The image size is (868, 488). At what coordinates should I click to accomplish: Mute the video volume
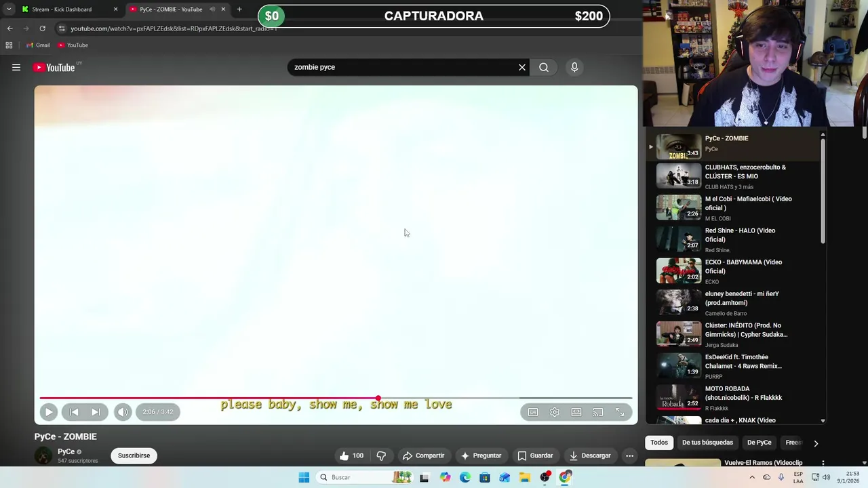123,412
